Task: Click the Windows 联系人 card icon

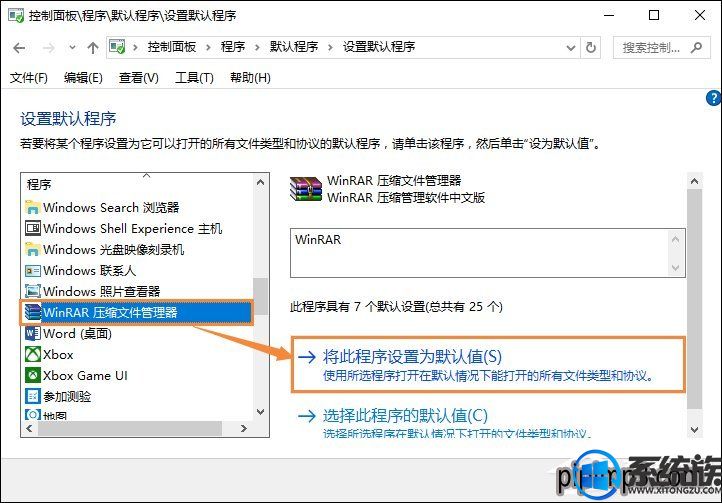Action: click(33, 271)
